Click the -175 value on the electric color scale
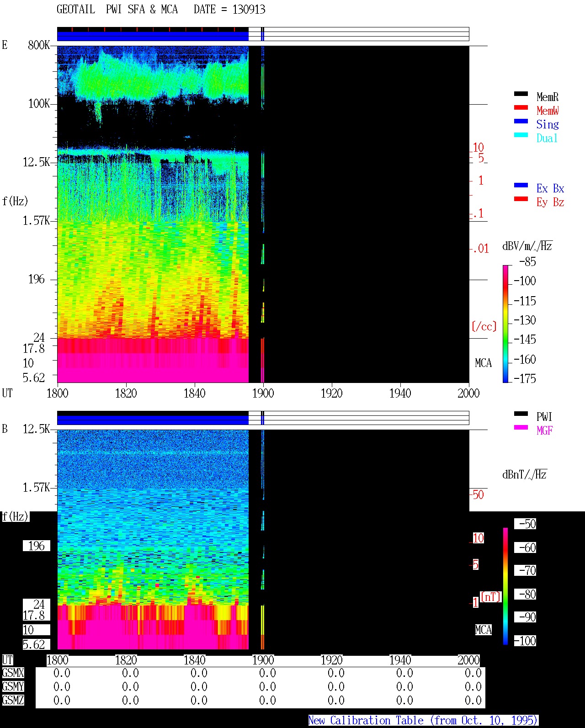Screen dimensions: 585x728 (x=525, y=378)
